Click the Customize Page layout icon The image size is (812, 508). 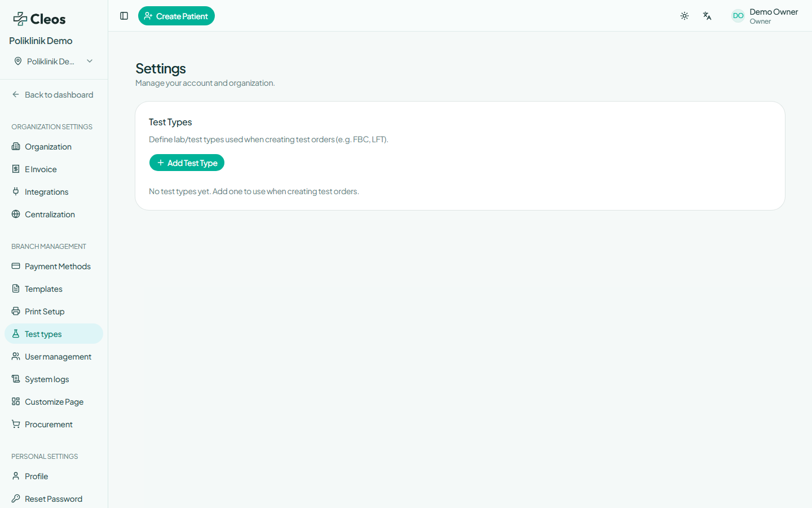[16, 401]
